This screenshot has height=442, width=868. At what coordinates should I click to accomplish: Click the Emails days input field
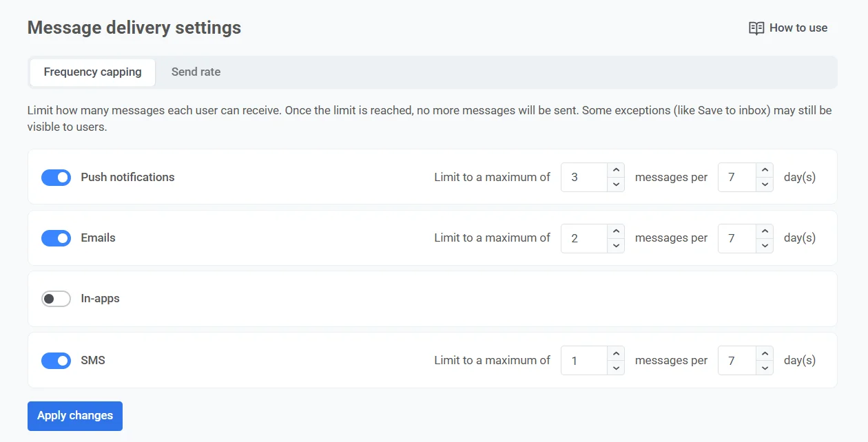coord(736,238)
